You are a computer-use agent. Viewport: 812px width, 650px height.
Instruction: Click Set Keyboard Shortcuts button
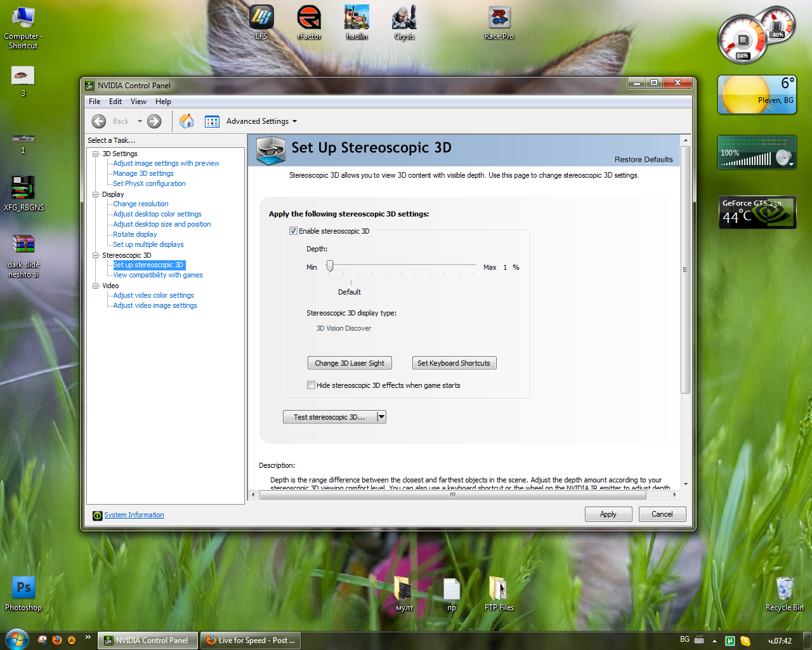[454, 363]
